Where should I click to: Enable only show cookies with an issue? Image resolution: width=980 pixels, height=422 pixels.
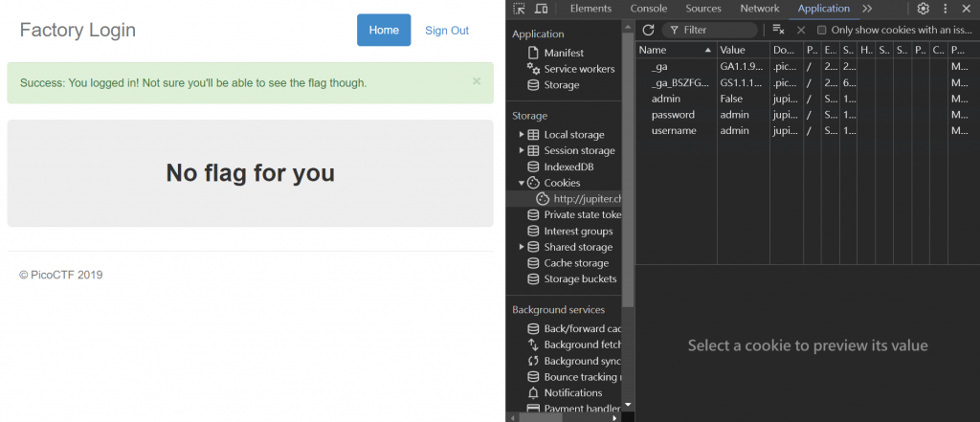point(822,30)
